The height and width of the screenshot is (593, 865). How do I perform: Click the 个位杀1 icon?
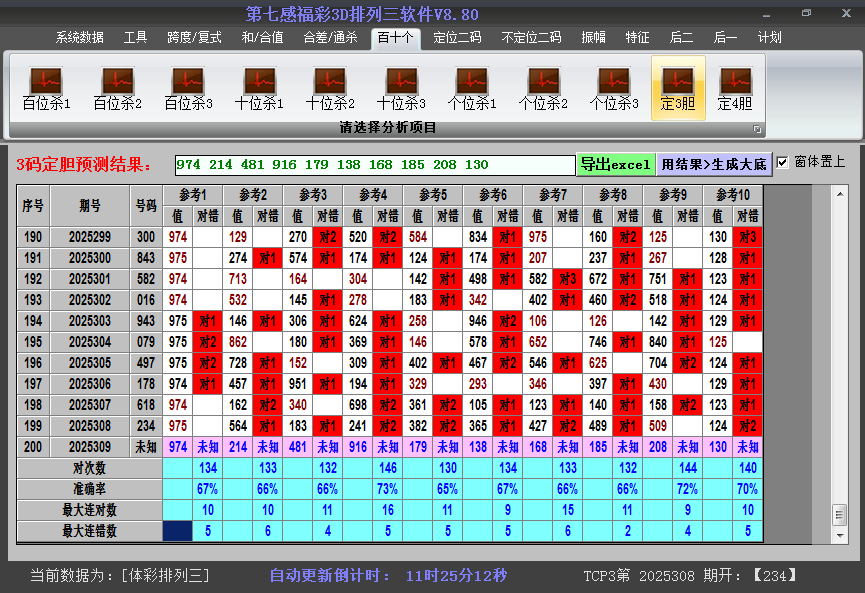click(x=472, y=88)
